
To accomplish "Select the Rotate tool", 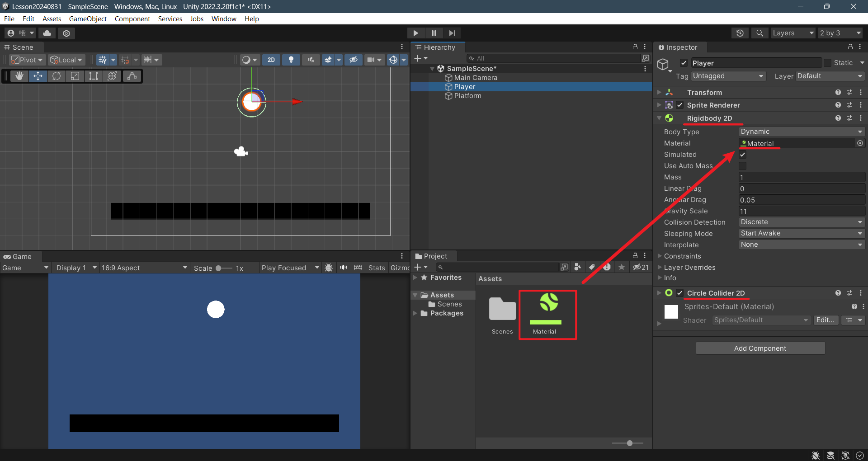I will point(57,76).
